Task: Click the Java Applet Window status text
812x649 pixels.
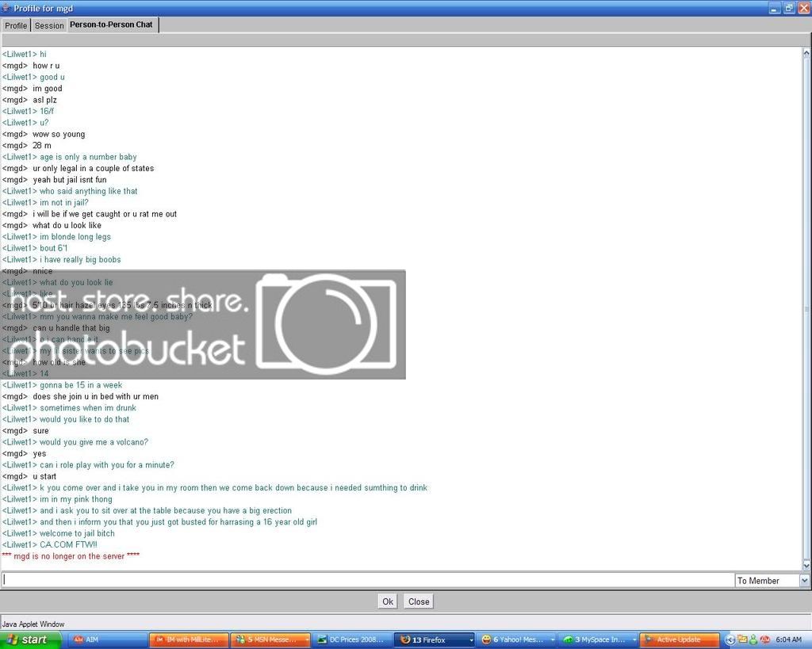Action: 33,624
